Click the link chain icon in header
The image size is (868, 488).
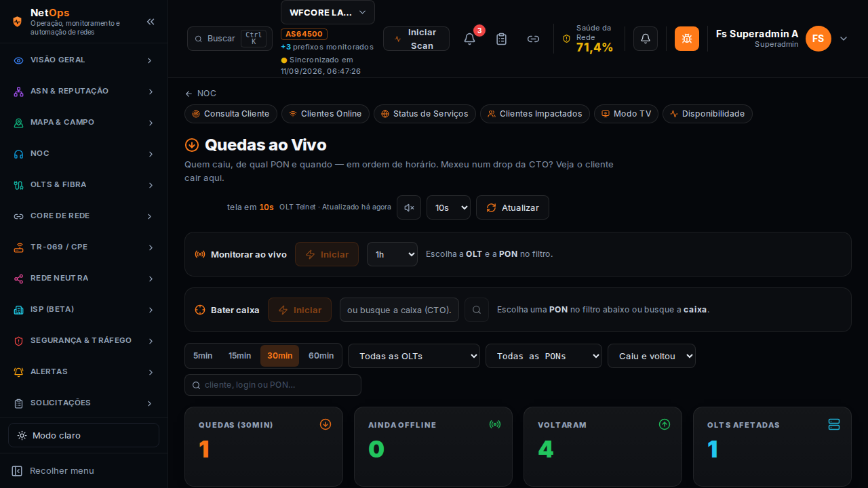pyautogui.click(x=533, y=39)
